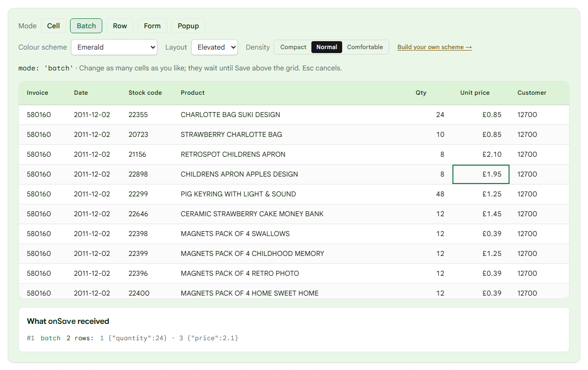
Task: Select the Batch mode button
Action: tap(86, 26)
